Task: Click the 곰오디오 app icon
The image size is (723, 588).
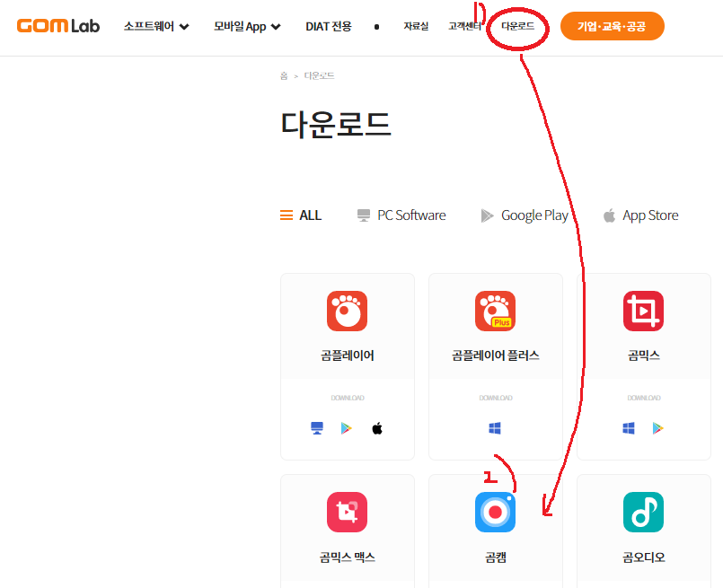Action: 644,512
